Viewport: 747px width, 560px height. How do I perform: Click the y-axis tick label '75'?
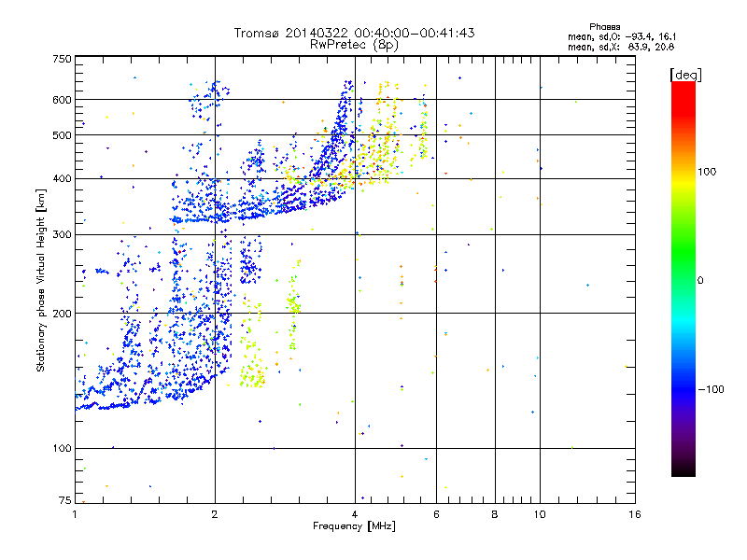(65, 500)
